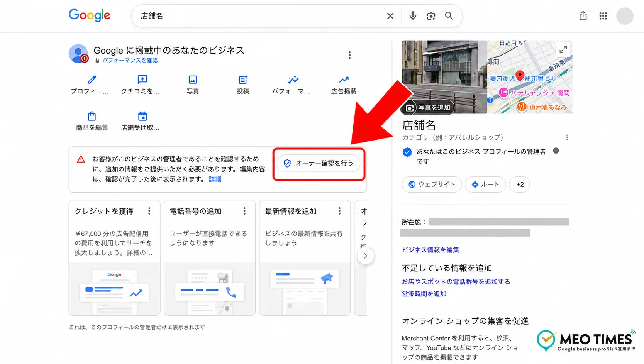Open プロフィール edit pencil icon

coord(92,80)
